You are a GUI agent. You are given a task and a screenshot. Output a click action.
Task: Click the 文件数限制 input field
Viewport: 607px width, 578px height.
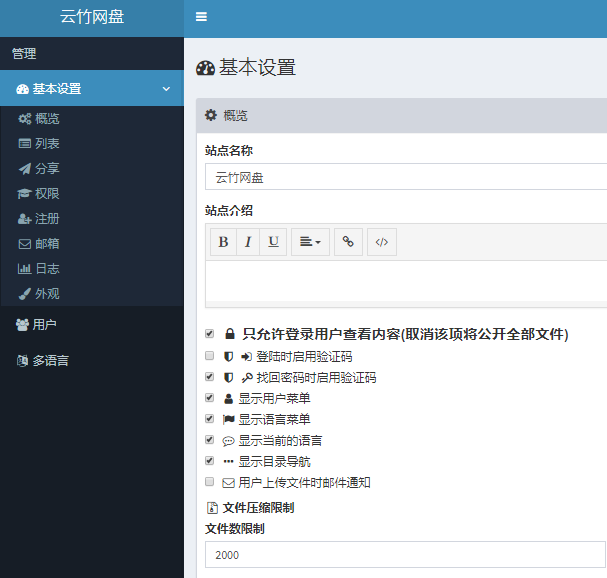pyautogui.click(x=405, y=554)
